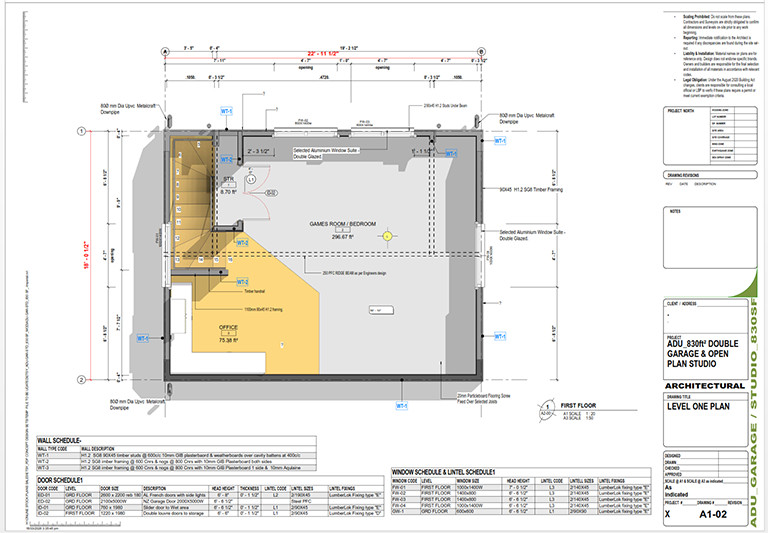Viewport: 768px width, 533px height.
Task: Select FW-04 cell in window schedule
Action: tap(406, 505)
